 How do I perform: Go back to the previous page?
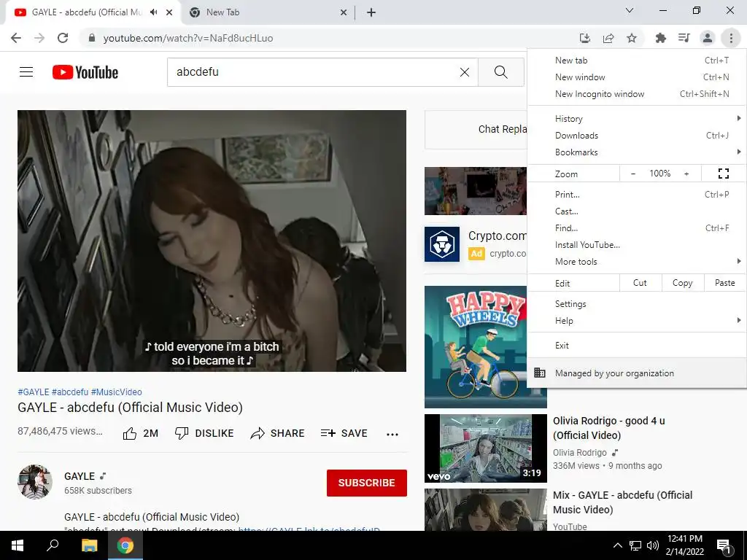pos(16,38)
